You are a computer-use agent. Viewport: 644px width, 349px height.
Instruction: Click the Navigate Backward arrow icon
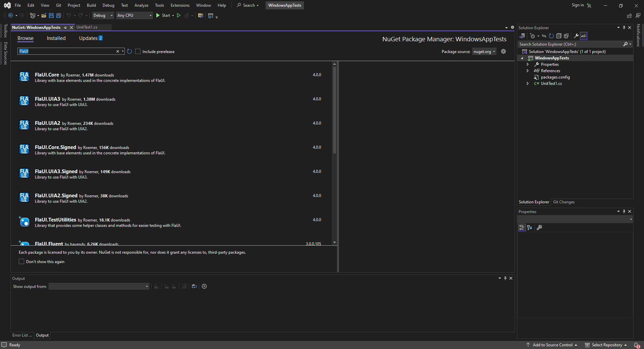click(x=10, y=15)
